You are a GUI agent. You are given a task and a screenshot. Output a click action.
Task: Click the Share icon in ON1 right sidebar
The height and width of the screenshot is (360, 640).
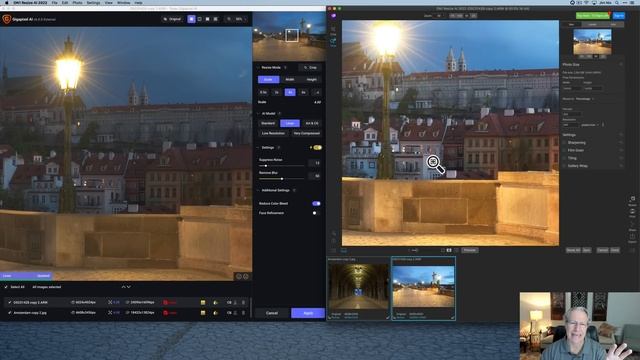(x=632, y=225)
